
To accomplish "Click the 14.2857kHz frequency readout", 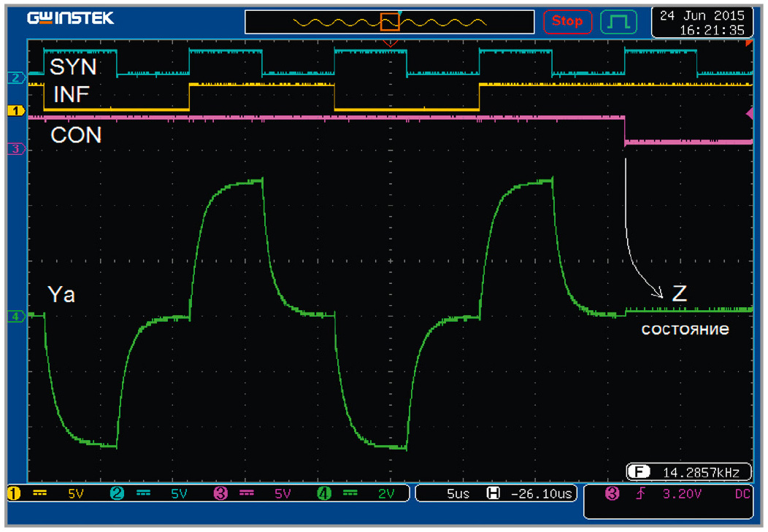I will point(701,472).
